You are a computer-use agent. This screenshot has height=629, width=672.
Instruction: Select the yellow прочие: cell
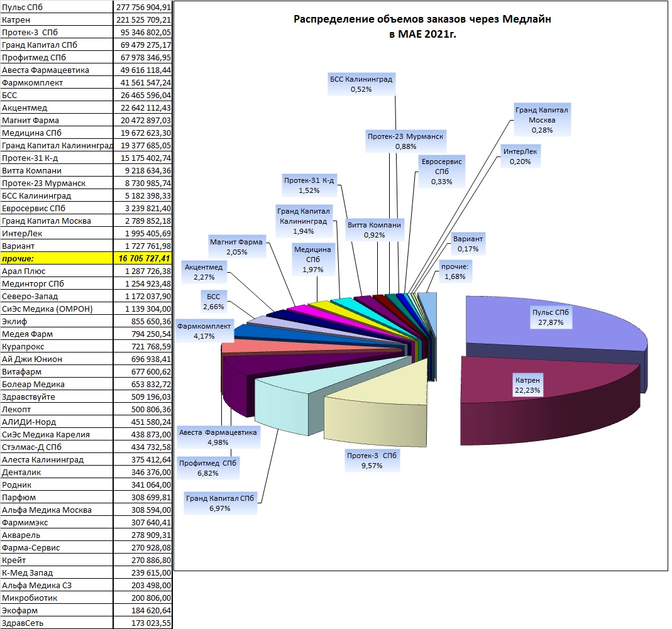point(57,258)
